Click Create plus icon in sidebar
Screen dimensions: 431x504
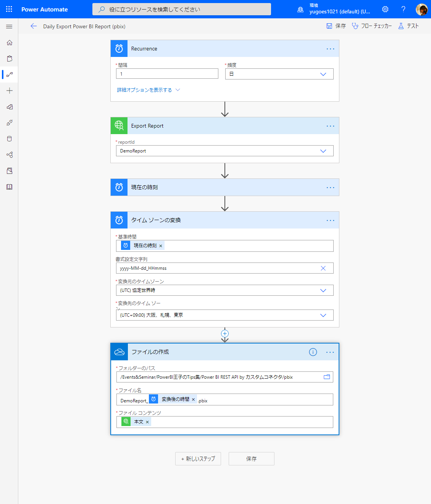(10, 91)
